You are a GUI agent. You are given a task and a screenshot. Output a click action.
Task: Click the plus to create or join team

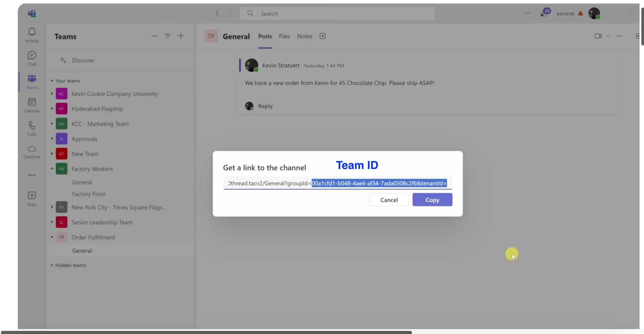[181, 36]
